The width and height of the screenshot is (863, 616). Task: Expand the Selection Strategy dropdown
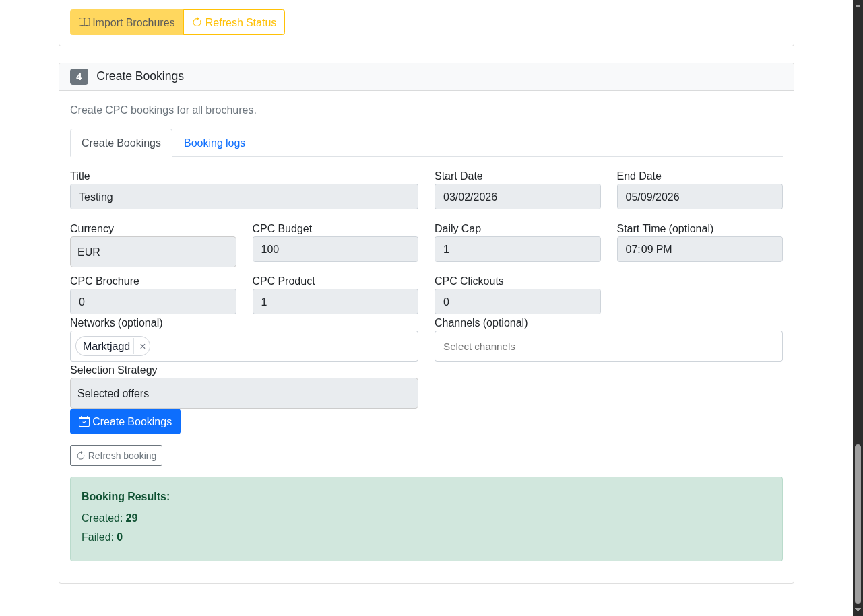(x=244, y=393)
